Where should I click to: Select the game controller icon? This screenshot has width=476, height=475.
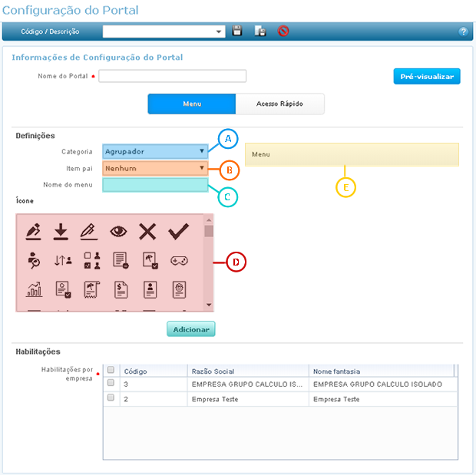pos(178,260)
